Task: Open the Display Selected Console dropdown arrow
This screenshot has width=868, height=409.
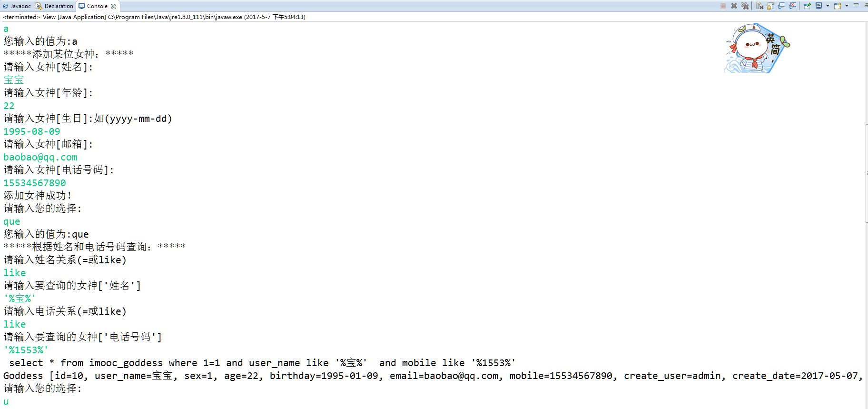Action: coord(828,6)
